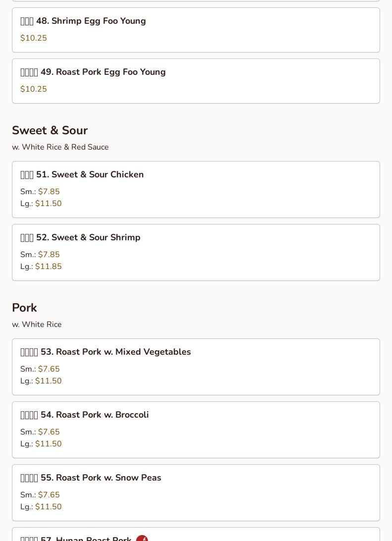Screen dimensions: 392x541
Task: Pick the Sm. $7.85 Sweet & Sour Chicken price
Action: coord(40,192)
